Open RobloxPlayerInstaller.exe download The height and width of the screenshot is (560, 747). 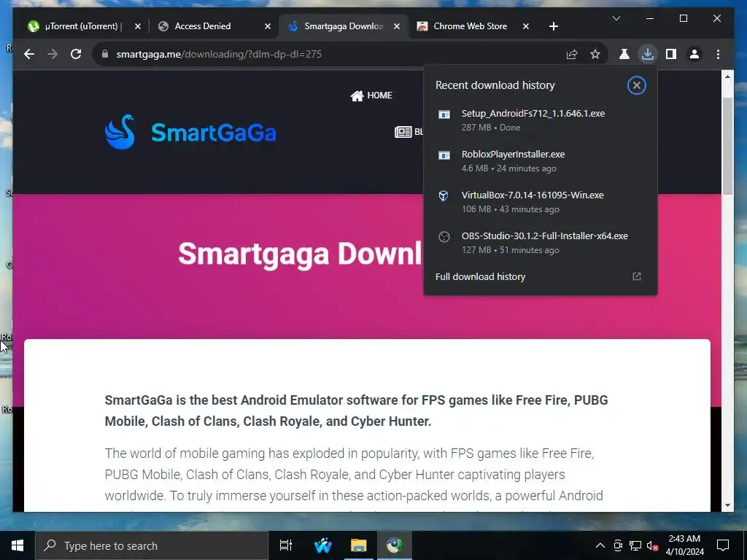pyautogui.click(x=541, y=161)
